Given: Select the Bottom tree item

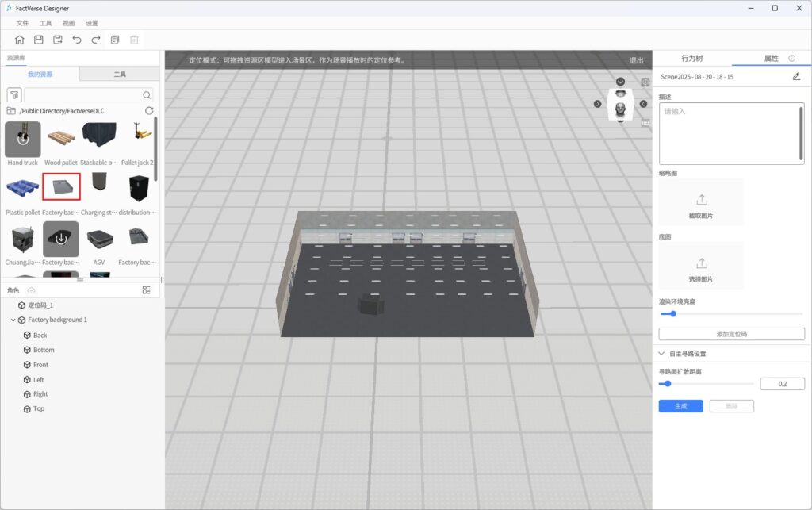Looking at the screenshot, I should [44, 350].
